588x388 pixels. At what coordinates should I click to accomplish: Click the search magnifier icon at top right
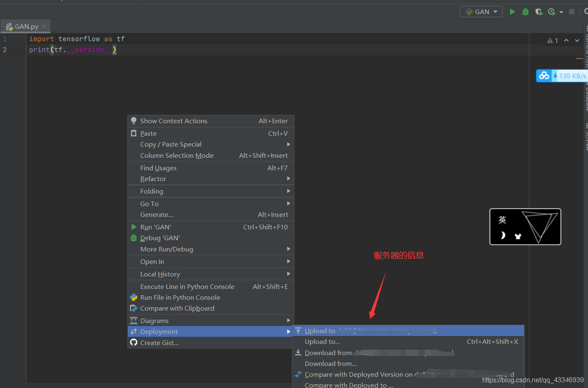point(586,12)
